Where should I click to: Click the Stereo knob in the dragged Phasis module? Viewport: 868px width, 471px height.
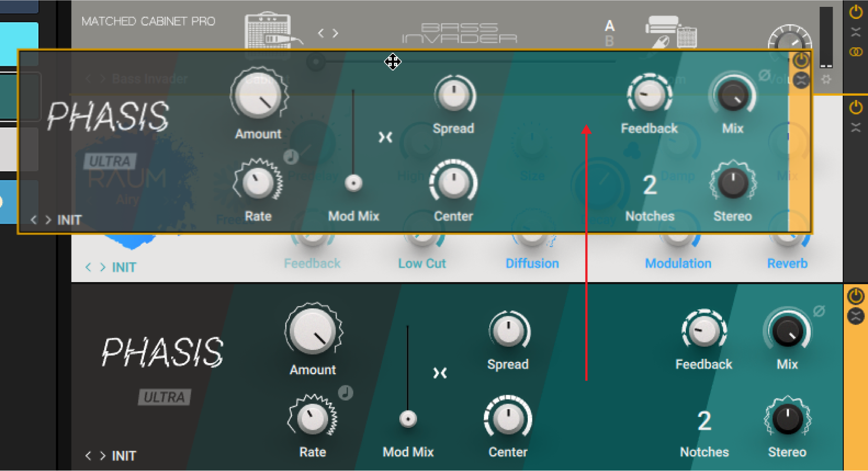(x=733, y=184)
